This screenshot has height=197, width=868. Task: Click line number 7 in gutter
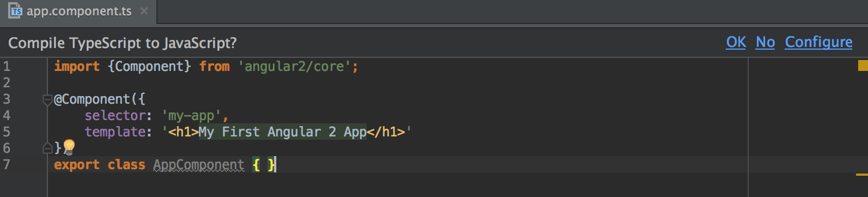pyautogui.click(x=7, y=165)
